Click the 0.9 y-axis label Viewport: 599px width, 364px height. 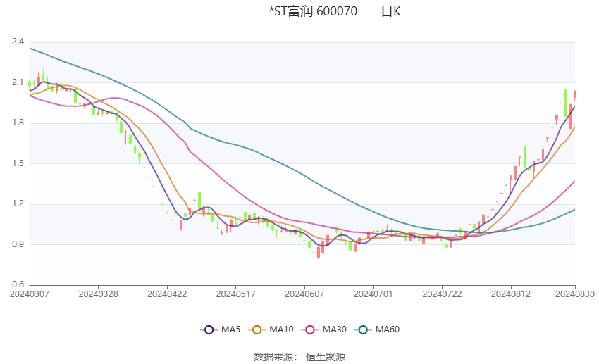tap(18, 244)
